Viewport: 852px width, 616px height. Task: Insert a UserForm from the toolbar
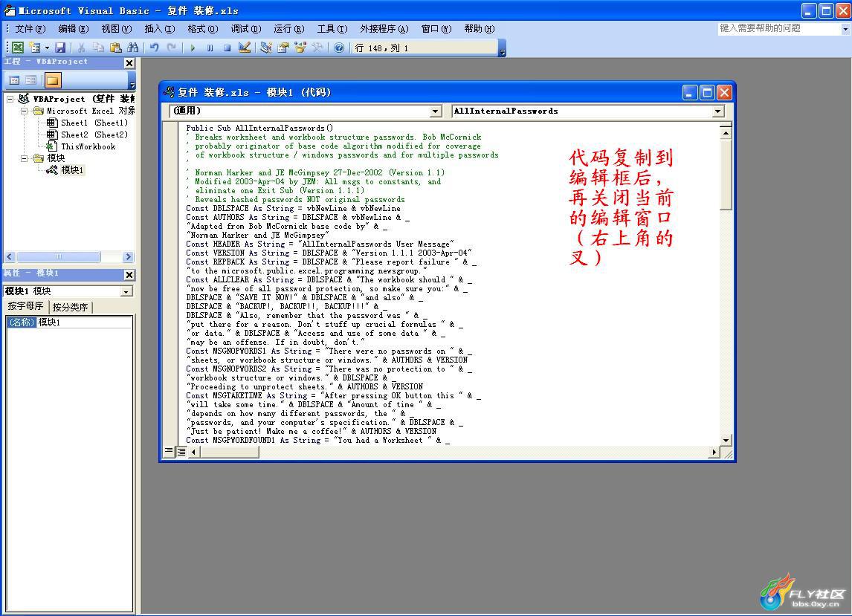pos(35,48)
